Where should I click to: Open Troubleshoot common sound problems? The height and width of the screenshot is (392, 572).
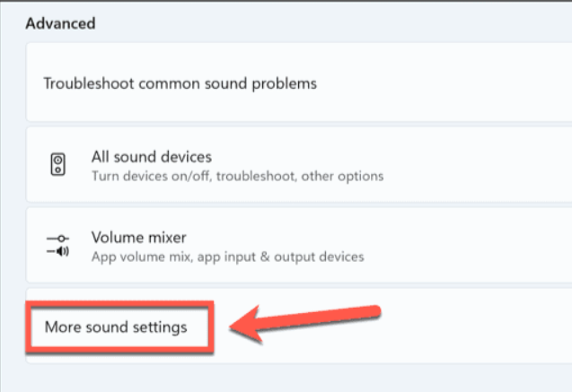point(180,84)
